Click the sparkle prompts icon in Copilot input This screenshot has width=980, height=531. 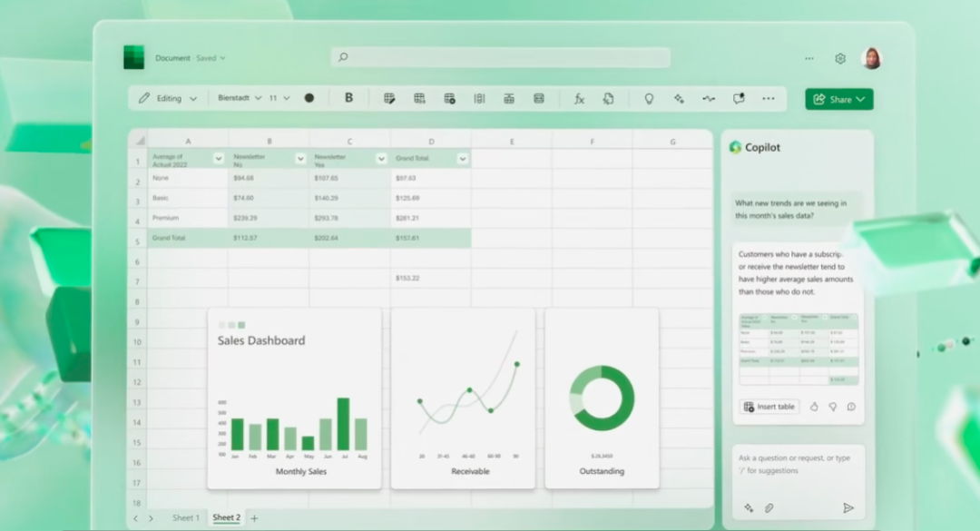[x=749, y=508]
